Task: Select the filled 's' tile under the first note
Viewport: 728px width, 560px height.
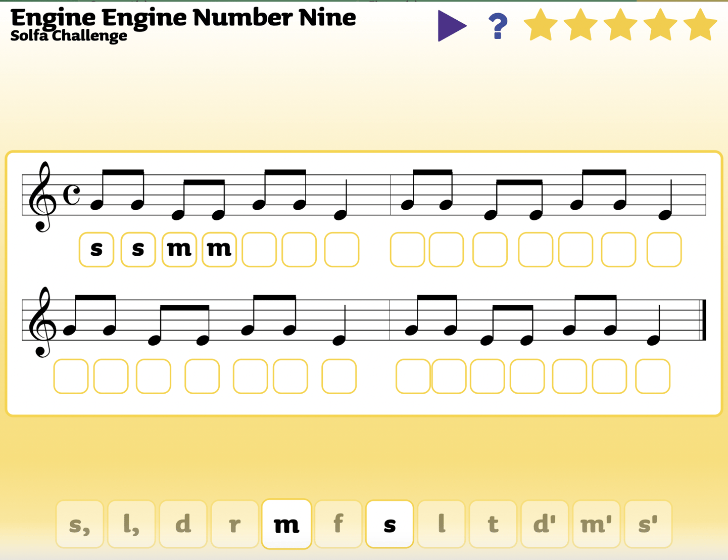Action: (x=96, y=249)
